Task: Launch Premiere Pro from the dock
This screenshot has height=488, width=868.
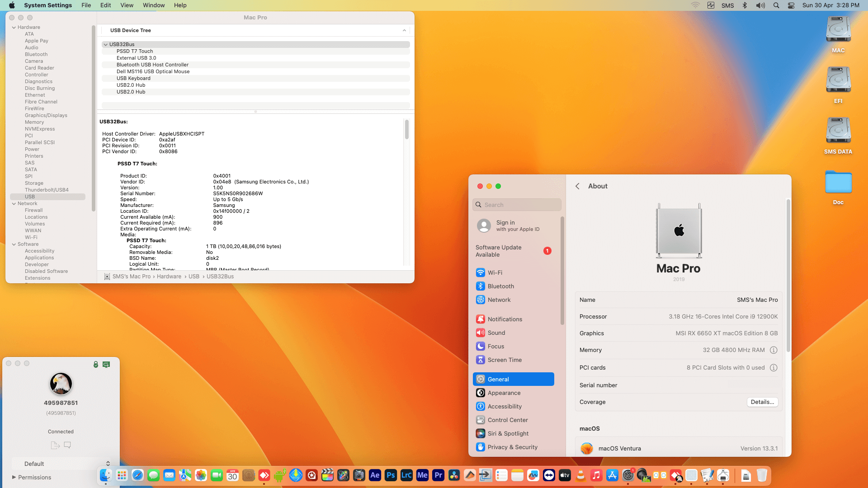Action: pyautogui.click(x=438, y=475)
